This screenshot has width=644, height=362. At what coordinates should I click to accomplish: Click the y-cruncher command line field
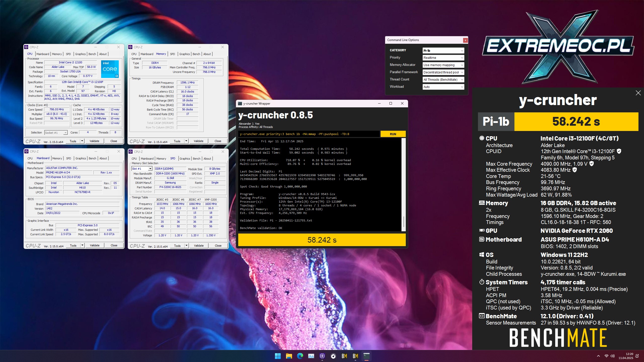pyautogui.click(x=309, y=134)
